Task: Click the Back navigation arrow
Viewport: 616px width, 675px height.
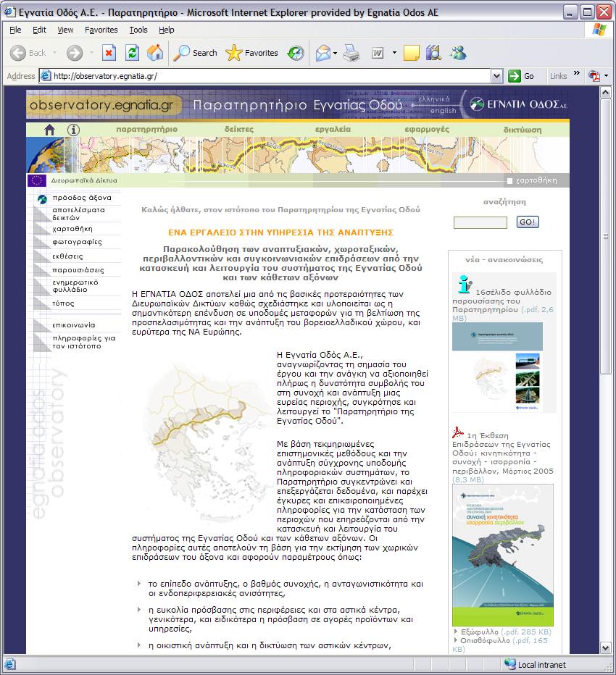Action: click(18, 53)
